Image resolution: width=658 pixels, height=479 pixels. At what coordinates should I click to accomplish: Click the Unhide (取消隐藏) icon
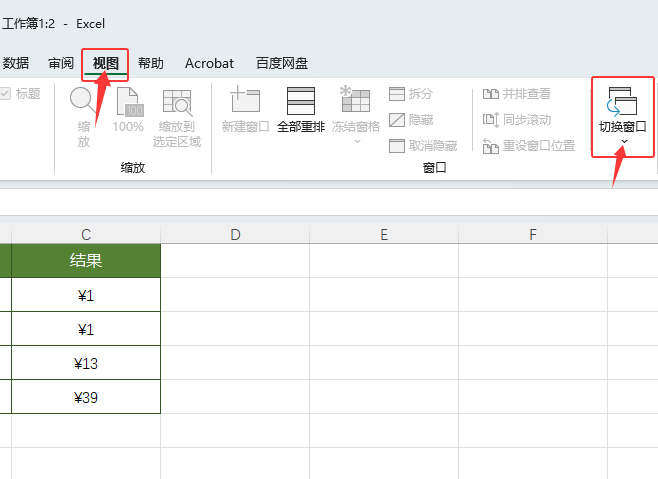tap(397, 146)
